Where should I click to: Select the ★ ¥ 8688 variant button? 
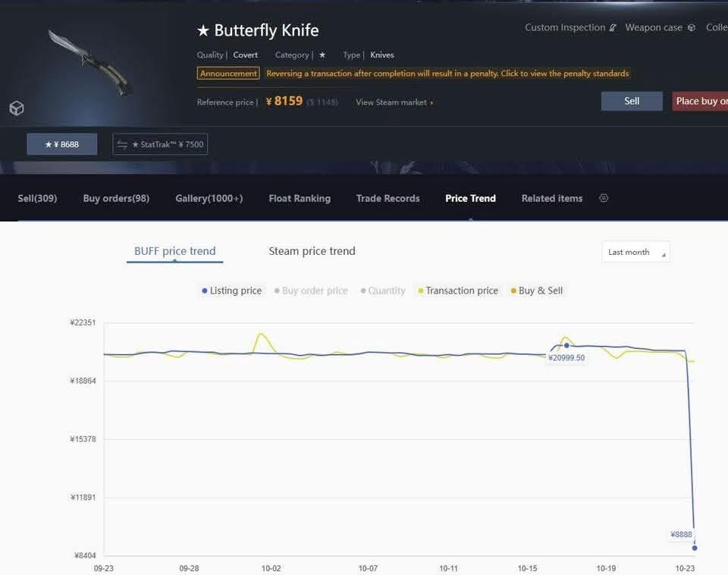[61, 144]
